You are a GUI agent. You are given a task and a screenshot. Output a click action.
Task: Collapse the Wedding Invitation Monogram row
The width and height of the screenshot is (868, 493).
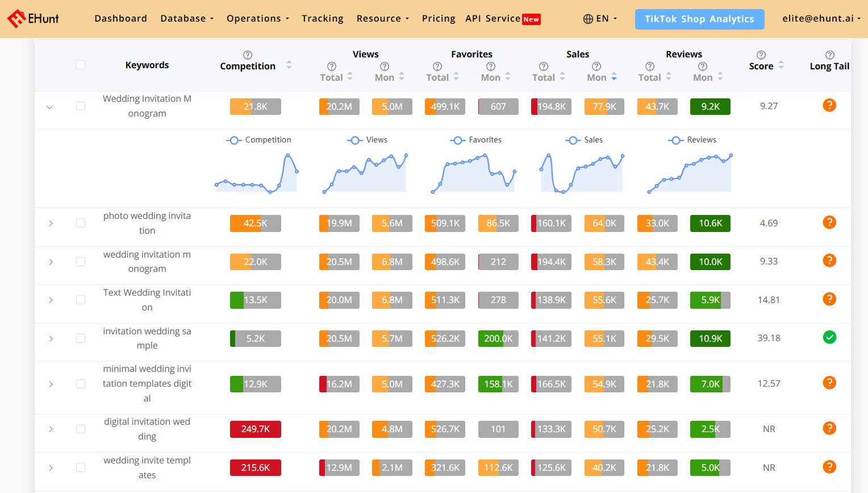click(x=50, y=107)
